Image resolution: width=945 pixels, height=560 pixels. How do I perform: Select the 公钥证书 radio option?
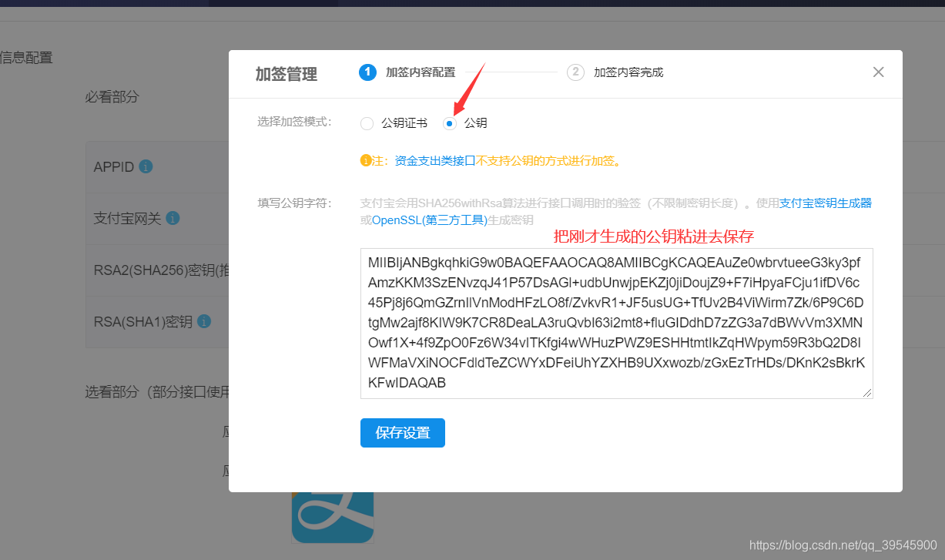click(x=394, y=123)
